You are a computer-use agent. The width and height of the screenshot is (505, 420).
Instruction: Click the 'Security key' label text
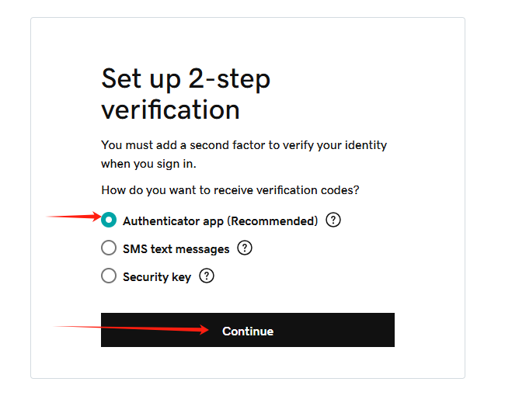pyautogui.click(x=157, y=277)
